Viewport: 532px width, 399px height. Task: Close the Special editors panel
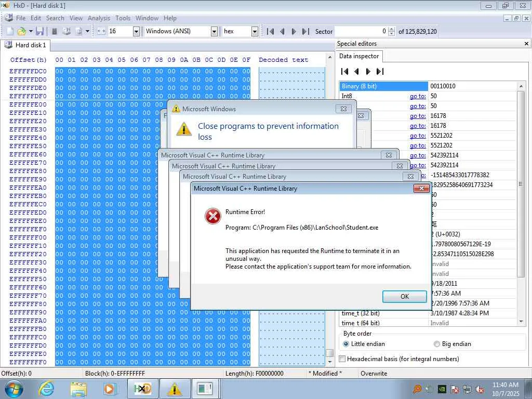click(x=526, y=44)
